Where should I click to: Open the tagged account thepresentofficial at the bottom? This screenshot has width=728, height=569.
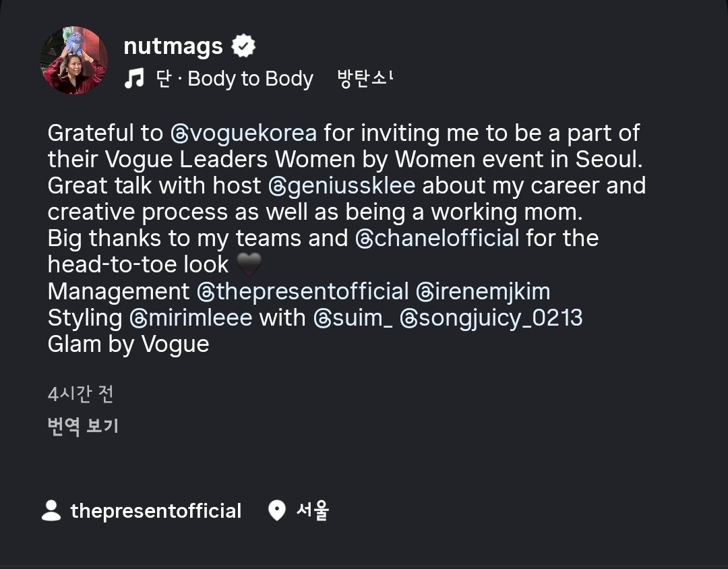click(156, 511)
